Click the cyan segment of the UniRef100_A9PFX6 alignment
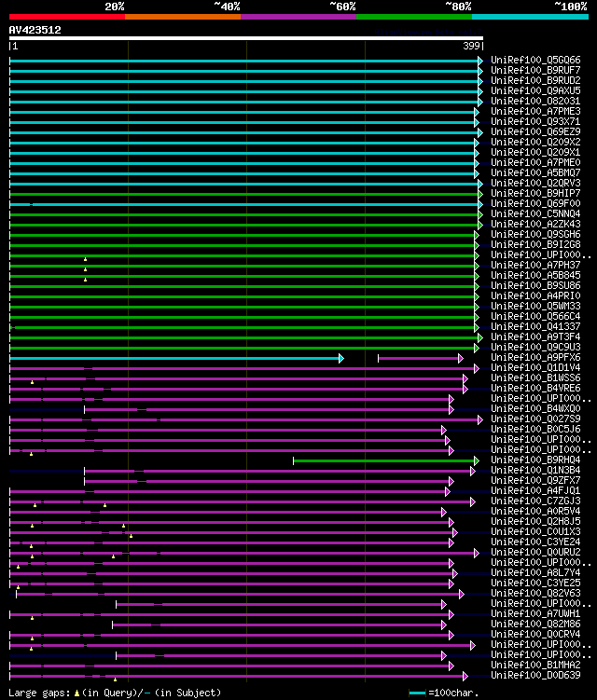The width and height of the screenshot is (597, 700). click(x=176, y=359)
